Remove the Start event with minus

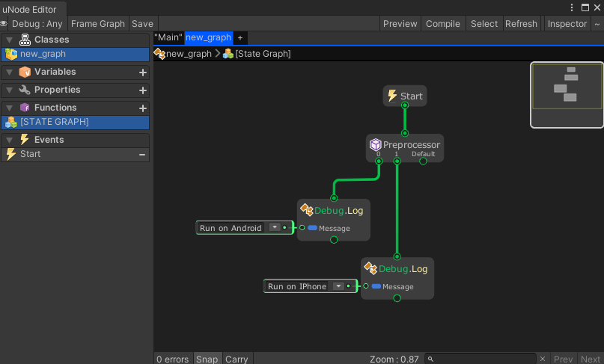click(142, 155)
